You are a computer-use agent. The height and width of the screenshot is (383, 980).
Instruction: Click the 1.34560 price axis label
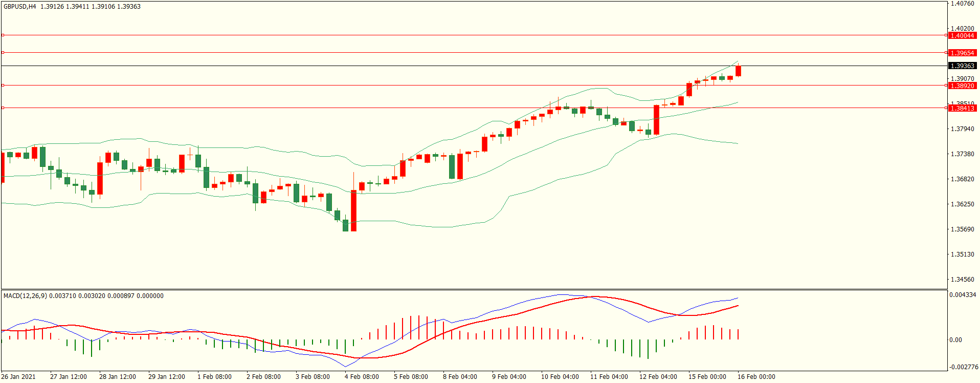tap(963, 280)
